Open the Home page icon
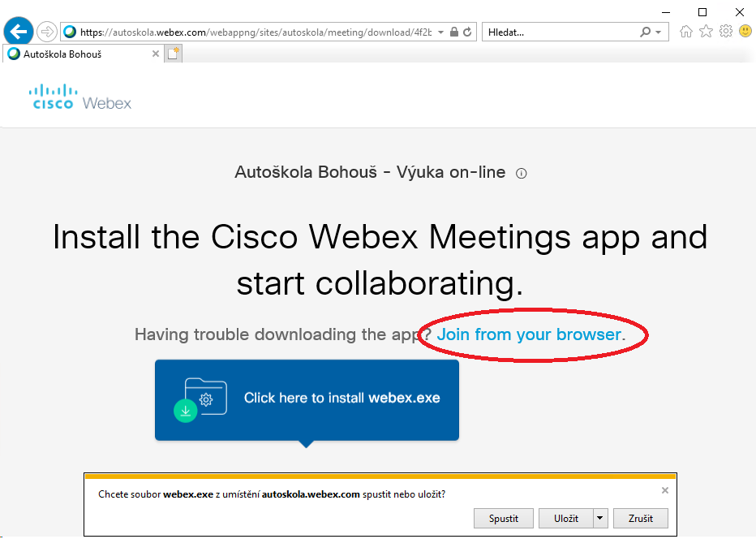Image resolution: width=756 pixels, height=539 pixels. click(x=686, y=32)
